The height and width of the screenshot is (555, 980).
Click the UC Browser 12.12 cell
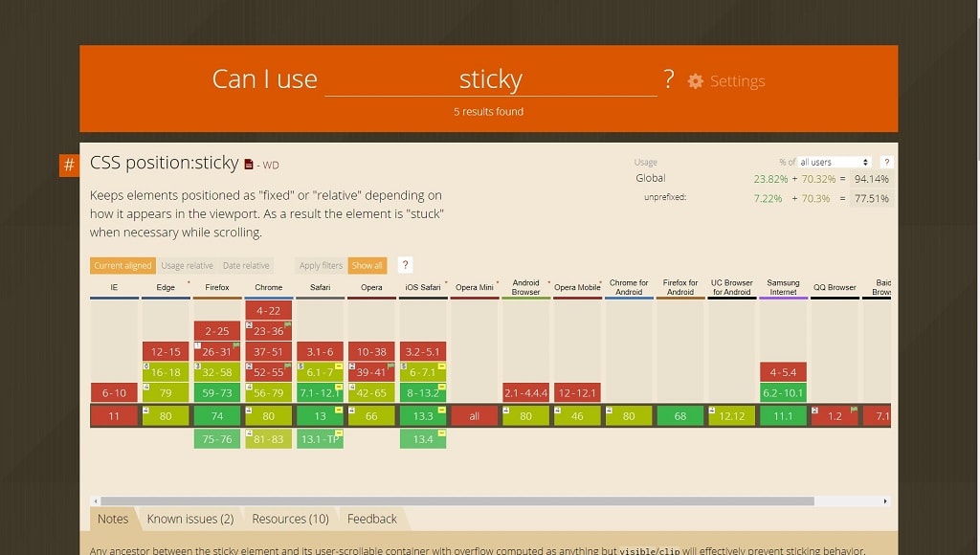pos(732,415)
